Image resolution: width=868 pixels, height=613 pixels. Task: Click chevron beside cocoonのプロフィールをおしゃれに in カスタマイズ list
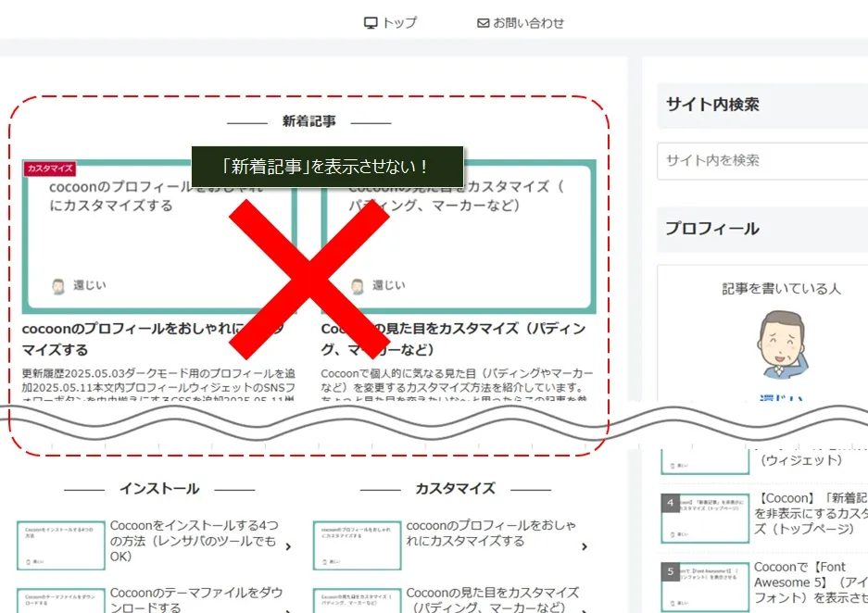(x=584, y=546)
